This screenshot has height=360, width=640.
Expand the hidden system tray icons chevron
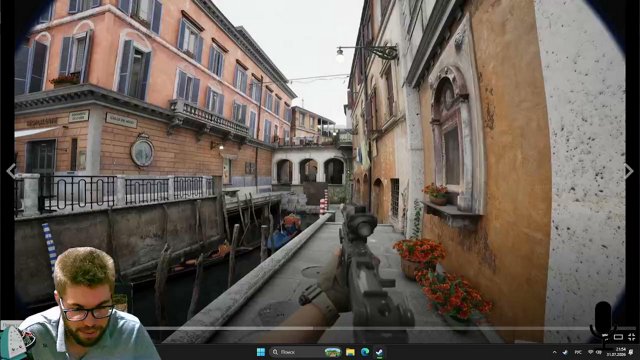point(554,352)
